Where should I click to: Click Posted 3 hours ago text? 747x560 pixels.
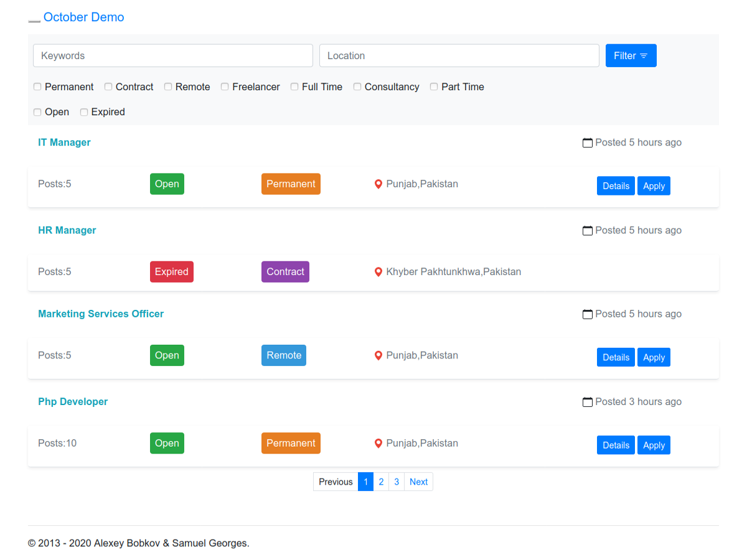(x=638, y=402)
